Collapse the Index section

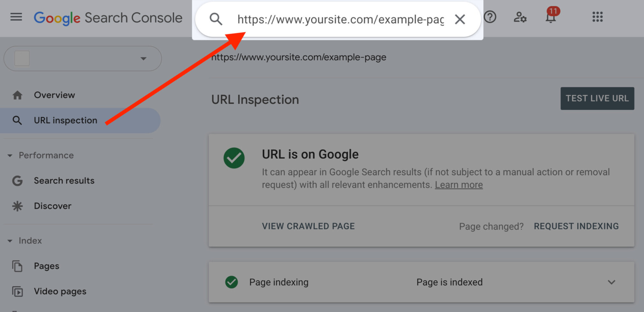coord(10,241)
